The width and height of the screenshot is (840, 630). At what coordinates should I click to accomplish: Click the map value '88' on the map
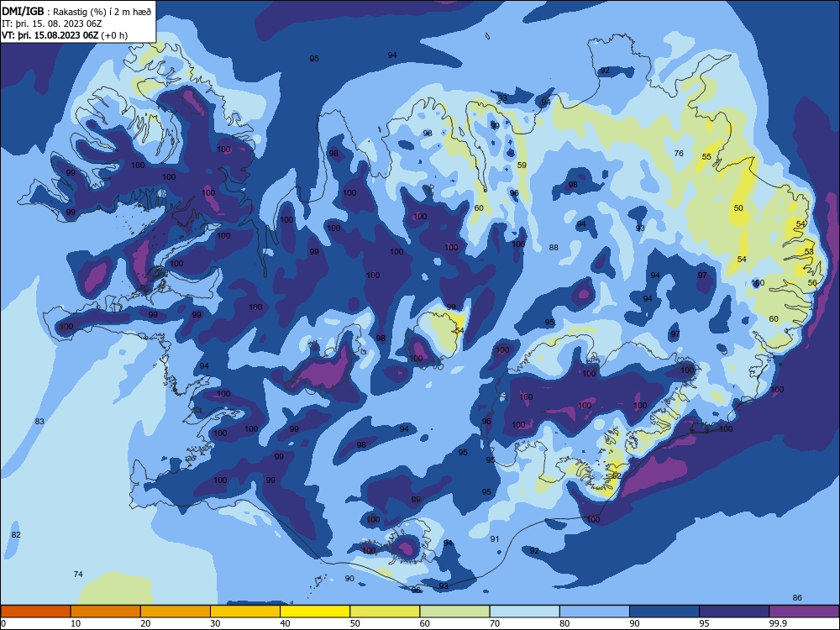554,248
